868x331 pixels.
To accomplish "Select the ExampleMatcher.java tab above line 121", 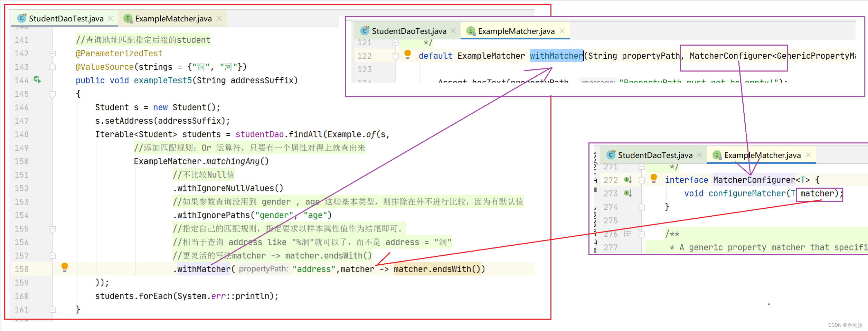I will (x=516, y=31).
